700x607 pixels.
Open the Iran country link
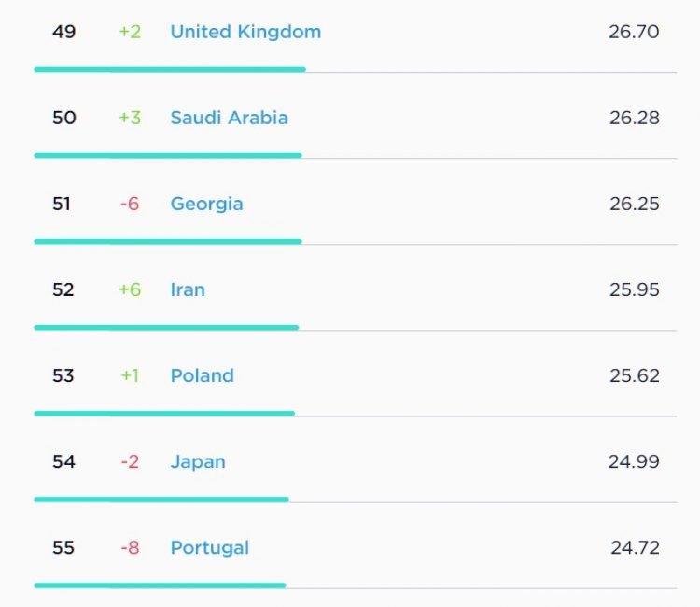point(188,289)
